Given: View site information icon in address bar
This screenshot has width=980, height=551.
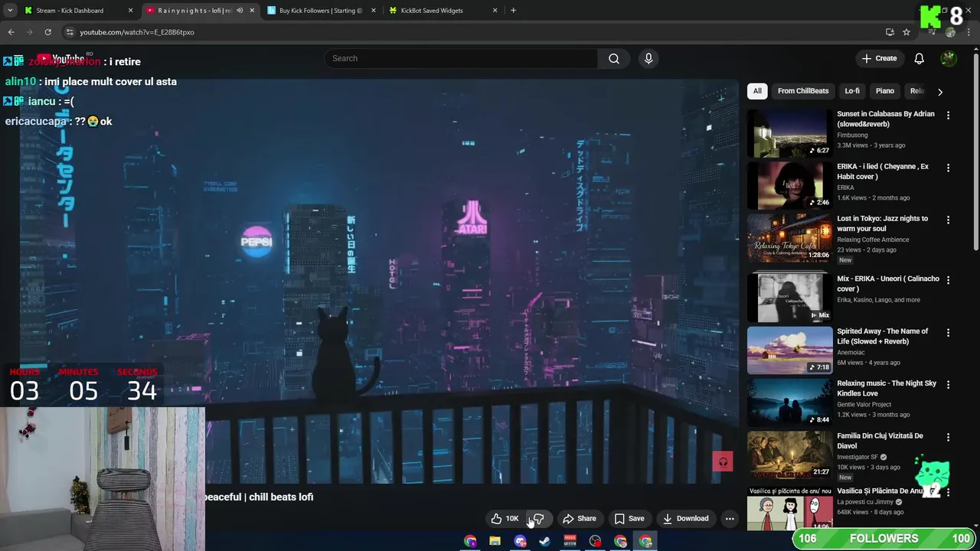Looking at the screenshot, I should click(x=70, y=32).
